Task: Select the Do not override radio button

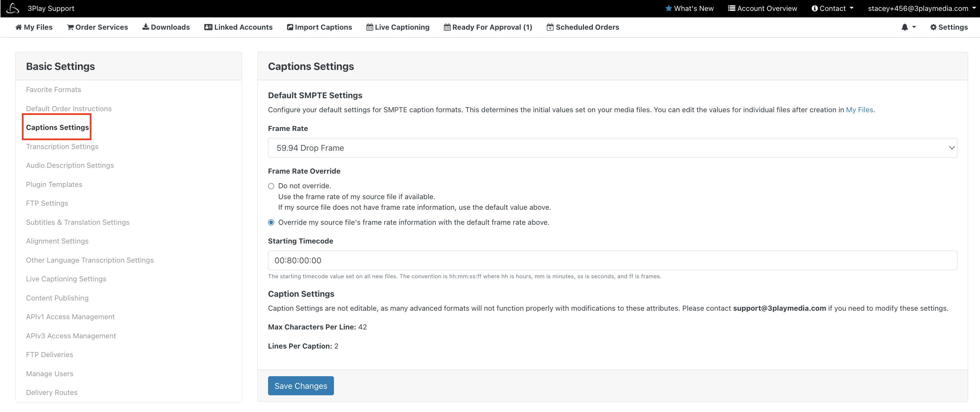Action: point(271,186)
